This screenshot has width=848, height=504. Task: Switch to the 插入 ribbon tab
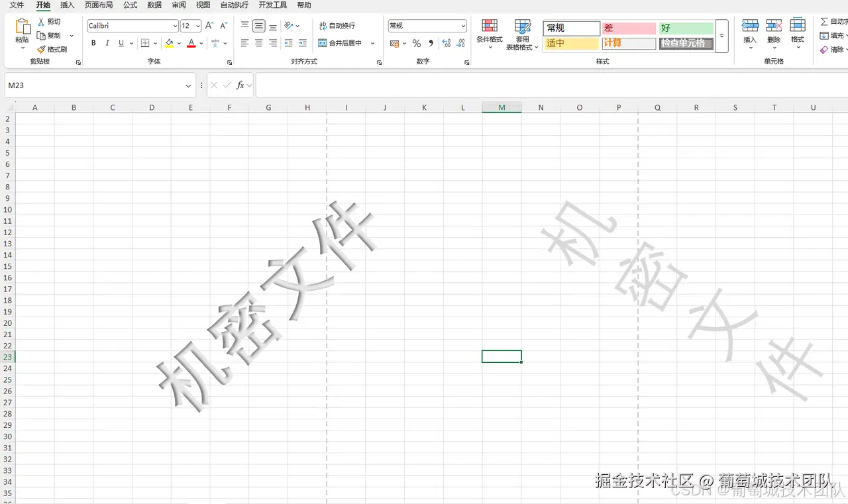click(x=67, y=5)
